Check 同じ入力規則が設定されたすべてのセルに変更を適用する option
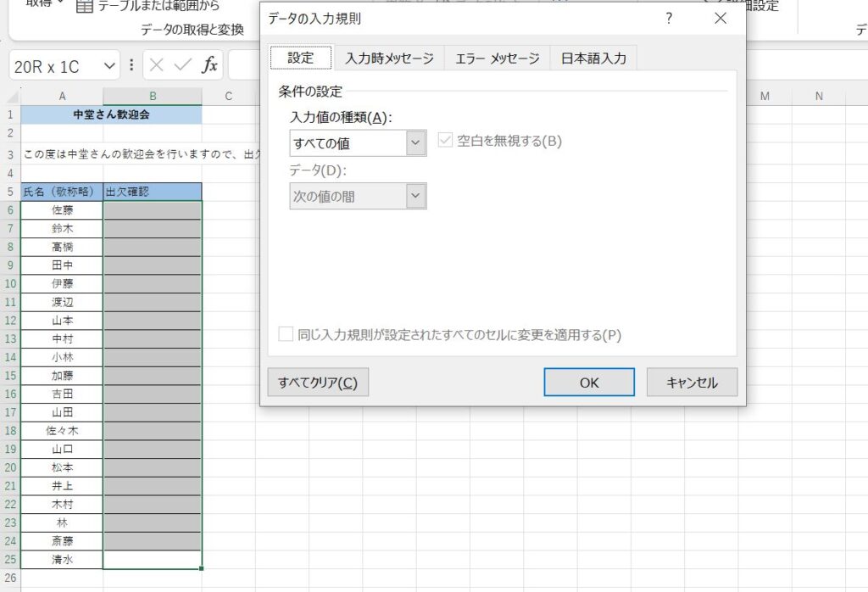This screenshot has width=868, height=592. point(286,335)
